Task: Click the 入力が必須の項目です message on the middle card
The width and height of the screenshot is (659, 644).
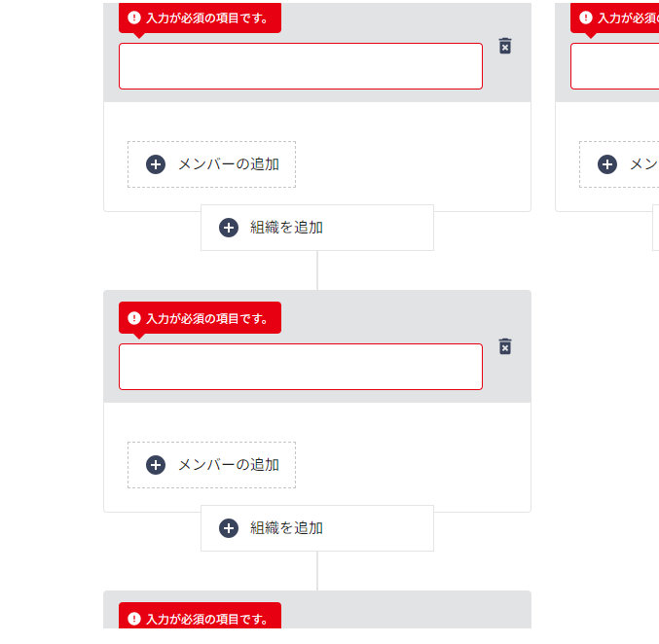Action: [207, 318]
